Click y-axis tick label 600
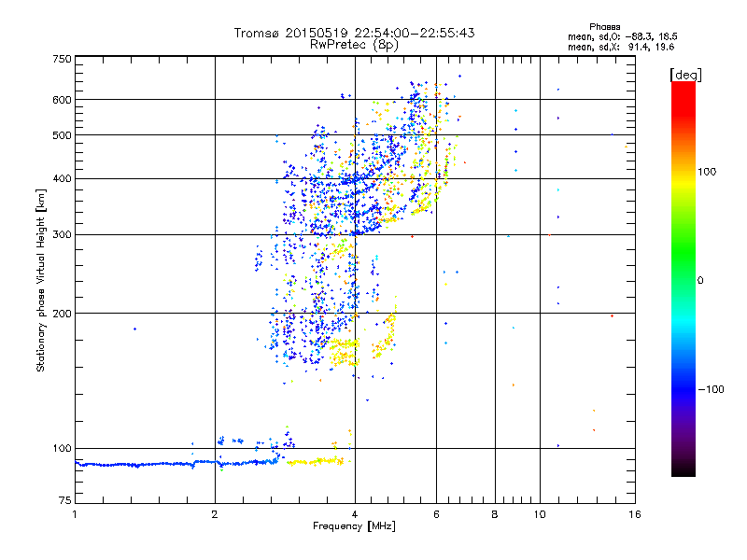 click(62, 100)
